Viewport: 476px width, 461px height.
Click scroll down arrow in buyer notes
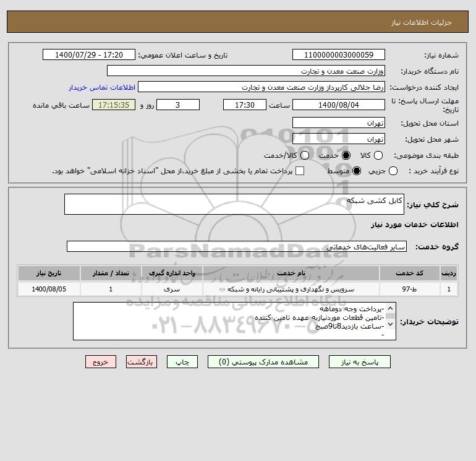click(x=391, y=324)
